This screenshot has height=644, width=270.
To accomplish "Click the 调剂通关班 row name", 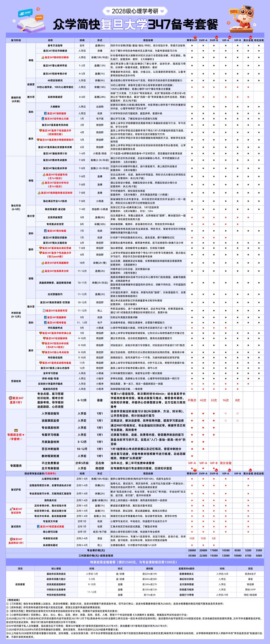I will (x=50, y=501).
